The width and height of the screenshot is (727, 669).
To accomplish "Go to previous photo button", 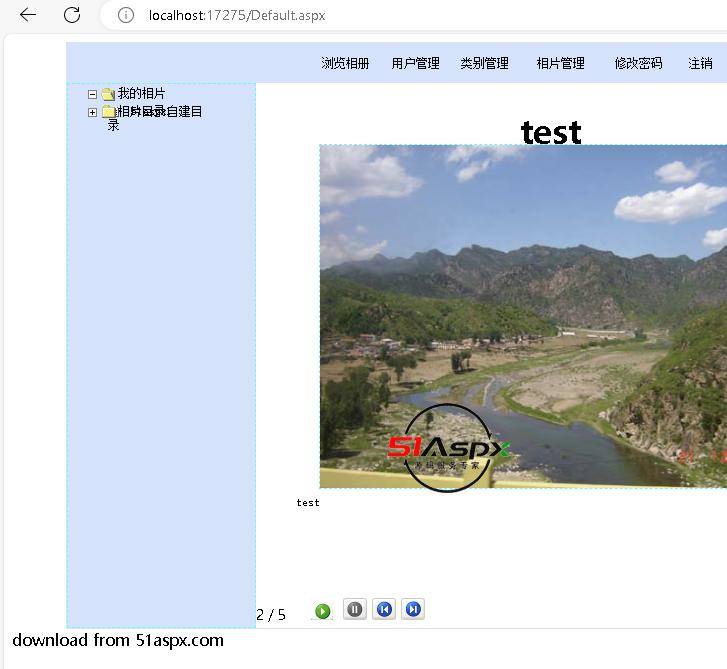I will click(x=384, y=609).
